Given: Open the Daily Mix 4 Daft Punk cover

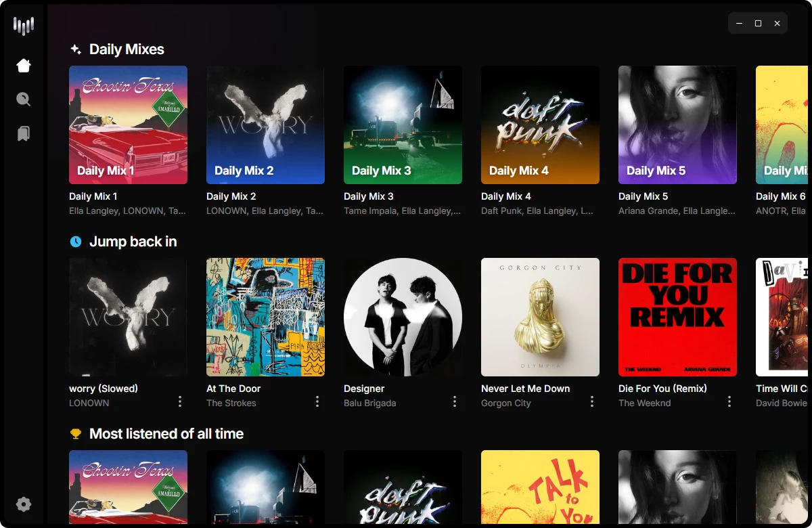Looking at the screenshot, I should tap(540, 125).
